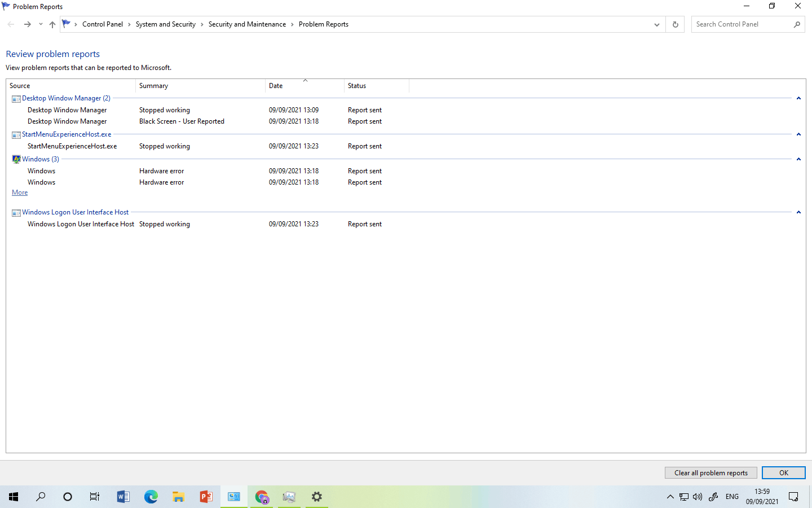Collapse the Windows (3) group chevron
The width and height of the screenshot is (812, 508).
point(798,159)
